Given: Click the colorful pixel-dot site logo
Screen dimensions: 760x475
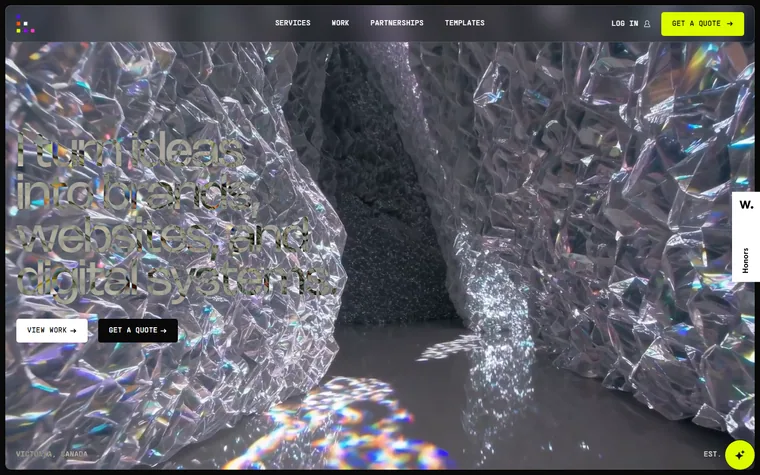Looking at the screenshot, I should click(x=25, y=23).
